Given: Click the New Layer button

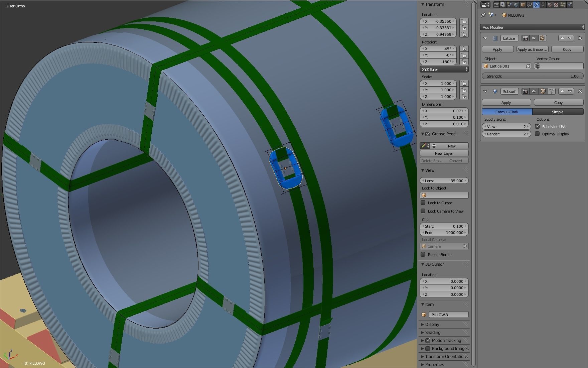Looking at the screenshot, I should click(x=444, y=153).
